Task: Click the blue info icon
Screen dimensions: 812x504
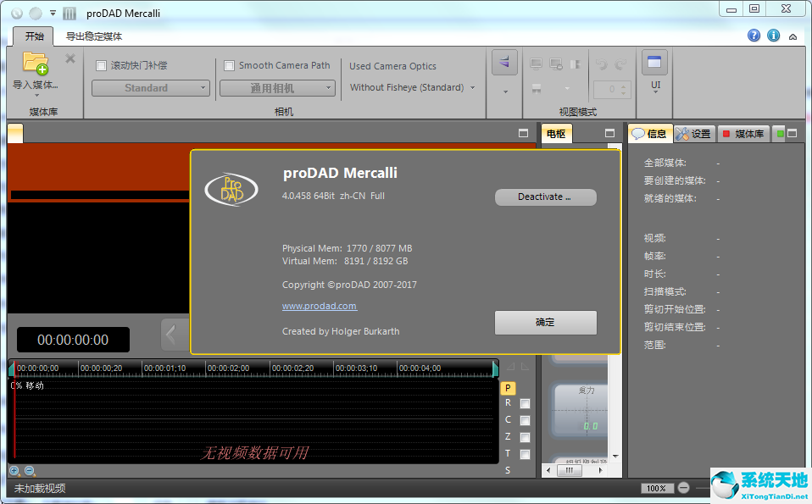Action: (x=774, y=36)
